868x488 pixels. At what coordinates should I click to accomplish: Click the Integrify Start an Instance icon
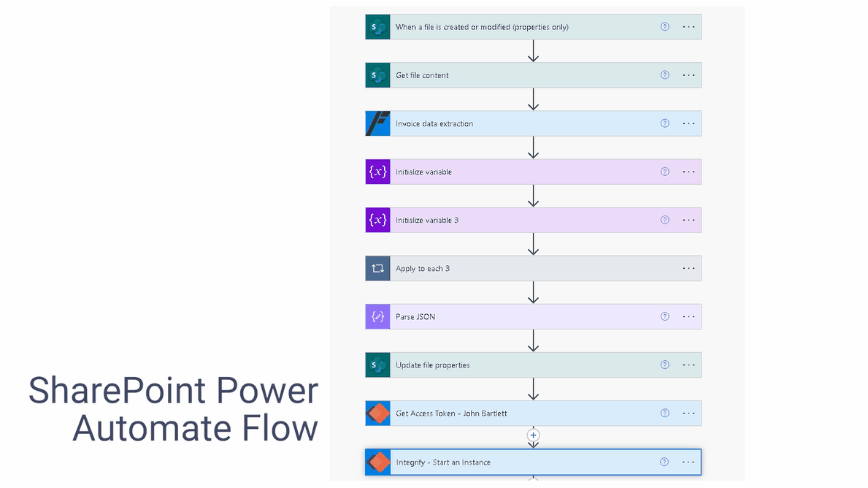coord(377,462)
